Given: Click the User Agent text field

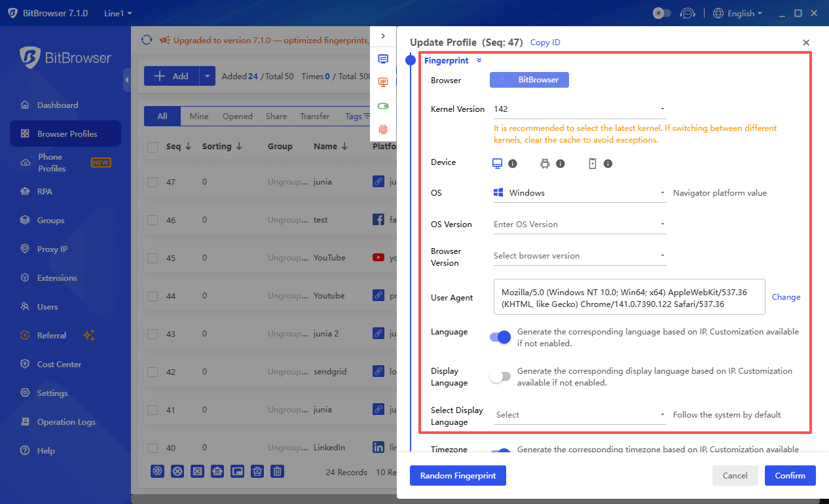Looking at the screenshot, I should (x=629, y=298).
